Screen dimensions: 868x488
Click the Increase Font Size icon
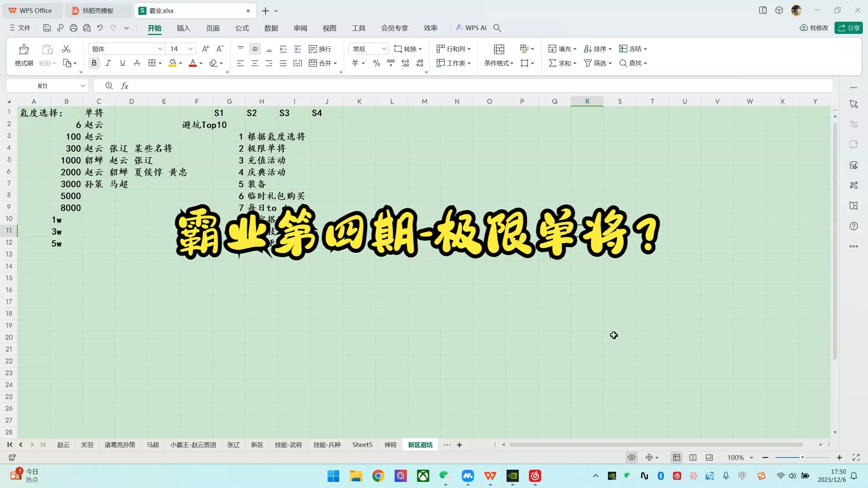point(205,49)
